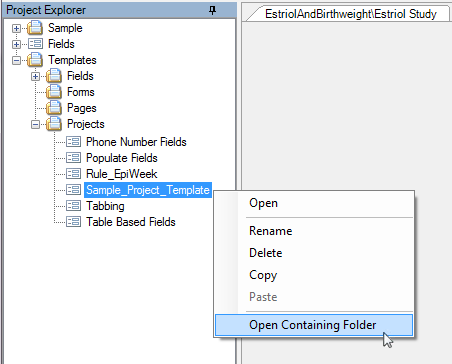Select the Sample tree label
This screenshot has width=452, height=364.
pos(65,28)
